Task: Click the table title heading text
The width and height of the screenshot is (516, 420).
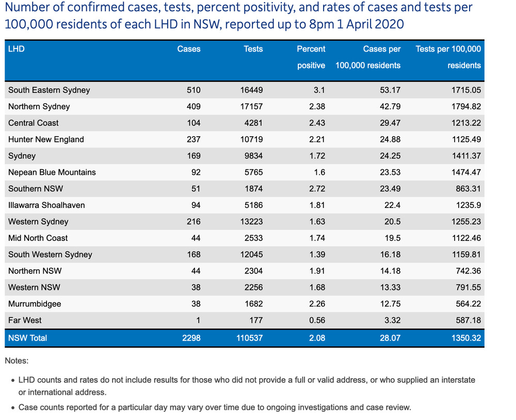Action: tap(237, 17)
